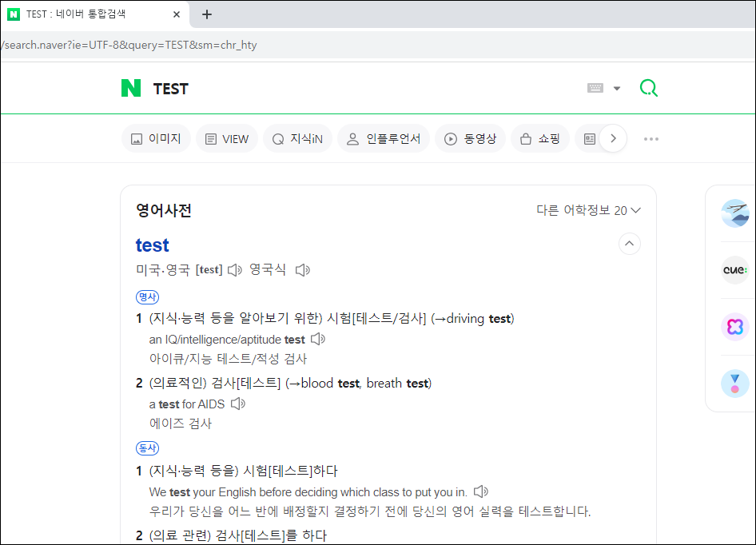Viewport: 756px width, 545px height.
Task: Open the blue 'test' dictionary headword link
Action: 153,245
